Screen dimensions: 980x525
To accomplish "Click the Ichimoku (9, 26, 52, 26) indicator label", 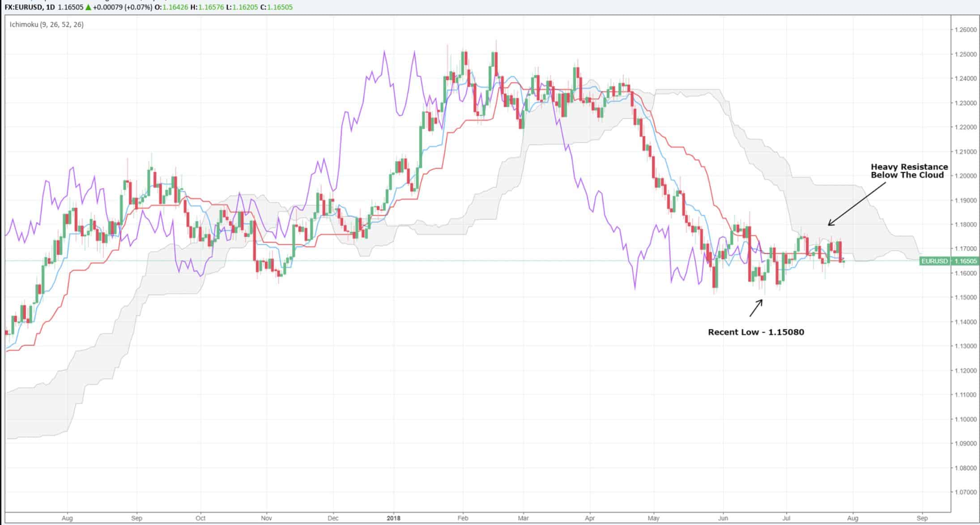I will [x=47, y=25].
